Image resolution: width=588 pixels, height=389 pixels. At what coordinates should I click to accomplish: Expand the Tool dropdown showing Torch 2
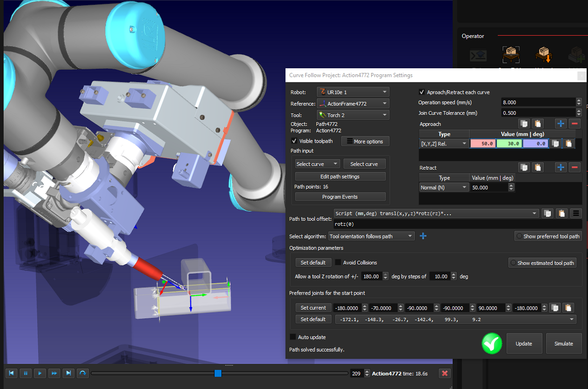(353, 115)
